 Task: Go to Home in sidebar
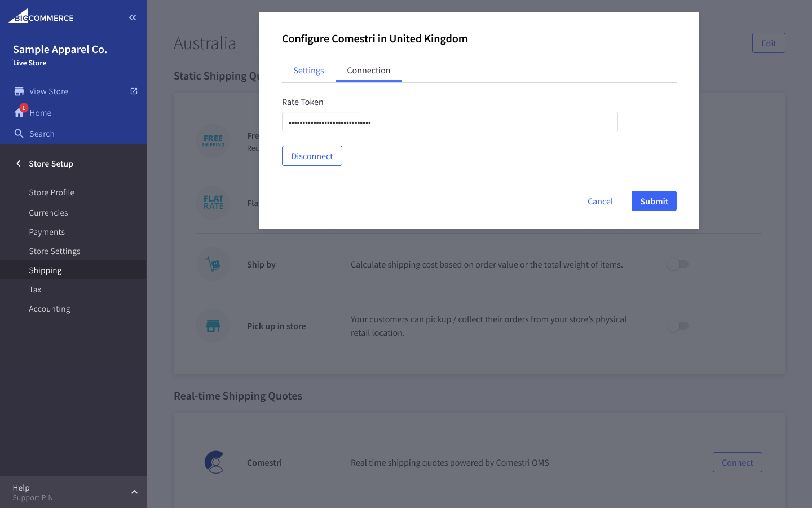[41, 113]
